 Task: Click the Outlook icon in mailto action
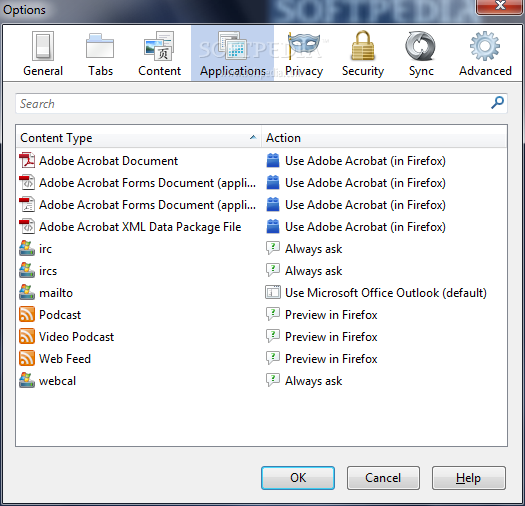pos(273,292)
